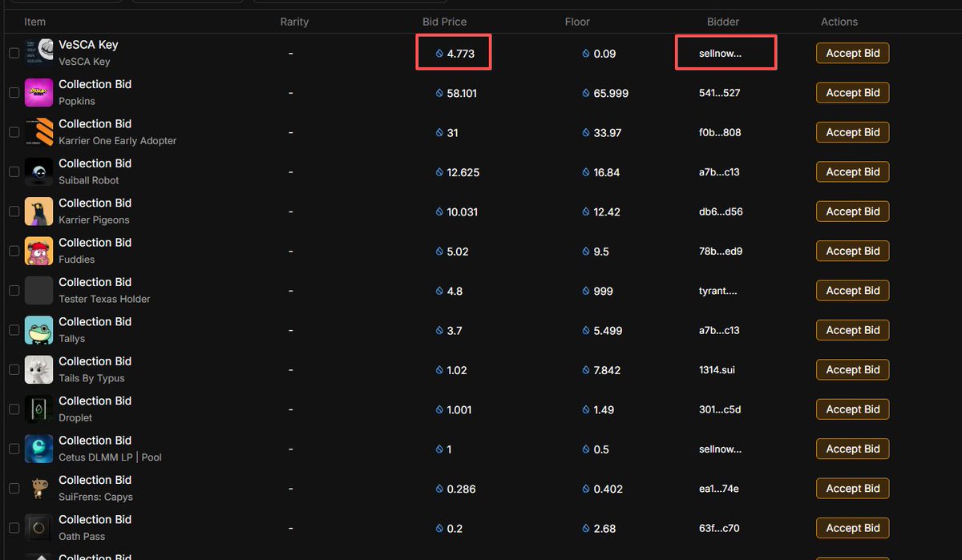Tick the Cetus DLMM LP Pool checkbox
The image size is (962, 560).
[x=14, y=449]
